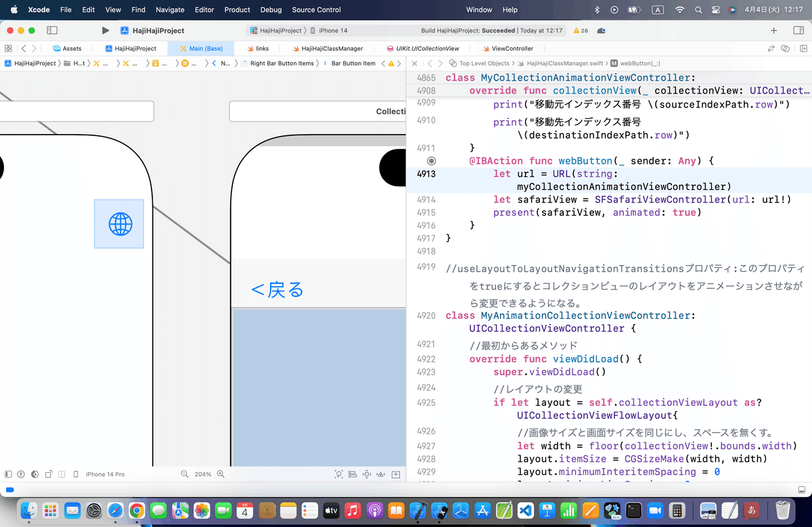This screenshot has width=812, height=527.
Task: Toggle the code review swap arrows button
Action: click(x=771, y=49)
